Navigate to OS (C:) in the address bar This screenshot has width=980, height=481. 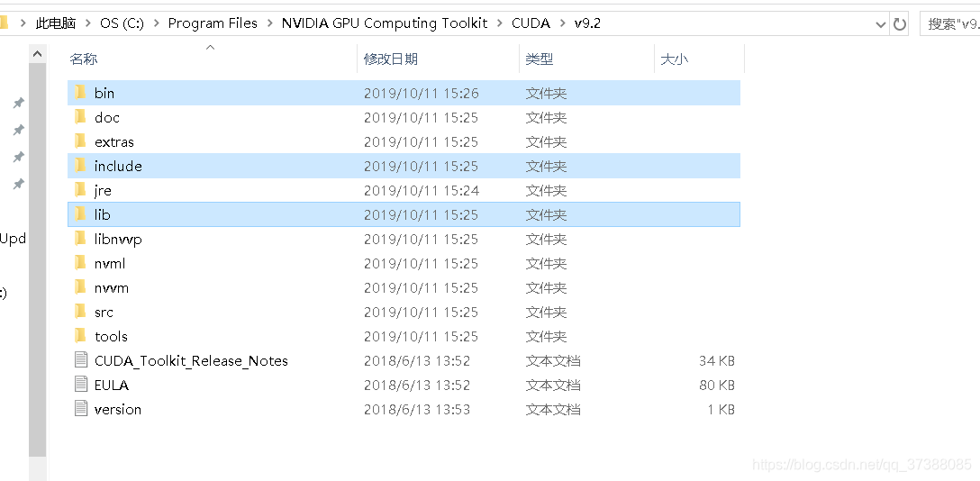(122, 23)
